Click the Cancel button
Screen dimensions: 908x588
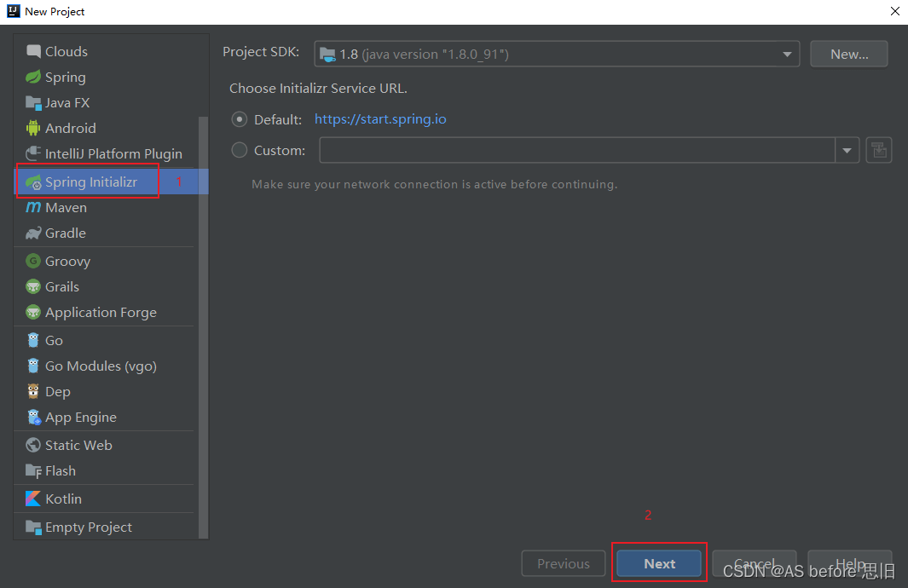pyautogui.click(x=754, y=563)
